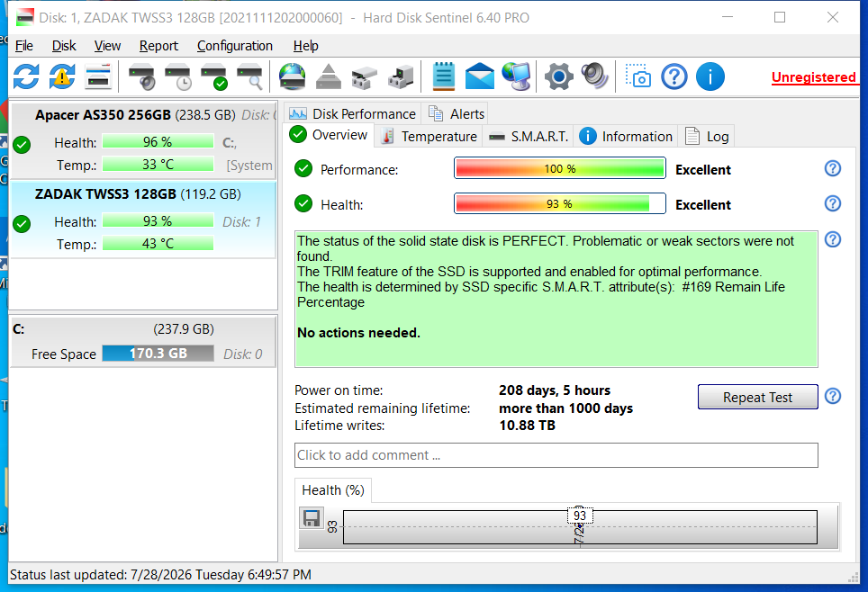The image size is (868, 592).
Task: Click the help icon next to Health
Action: click(833, 203)
